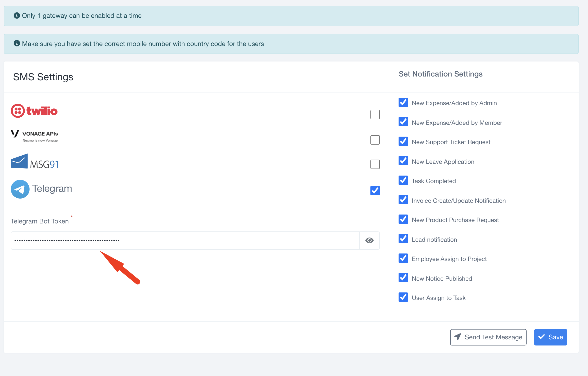Click the Save button
The image size is (588, 376).
tap(550, 337)
